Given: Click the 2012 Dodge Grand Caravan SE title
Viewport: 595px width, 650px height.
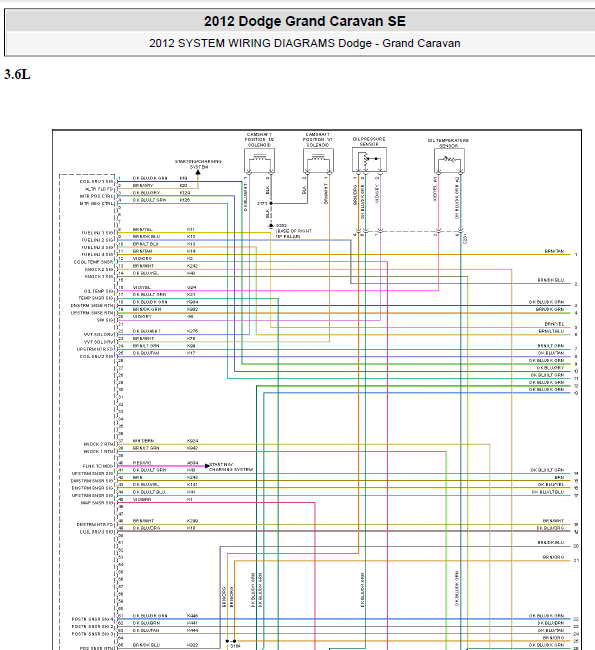Looking at the screenshot, I should pos(305,21).
